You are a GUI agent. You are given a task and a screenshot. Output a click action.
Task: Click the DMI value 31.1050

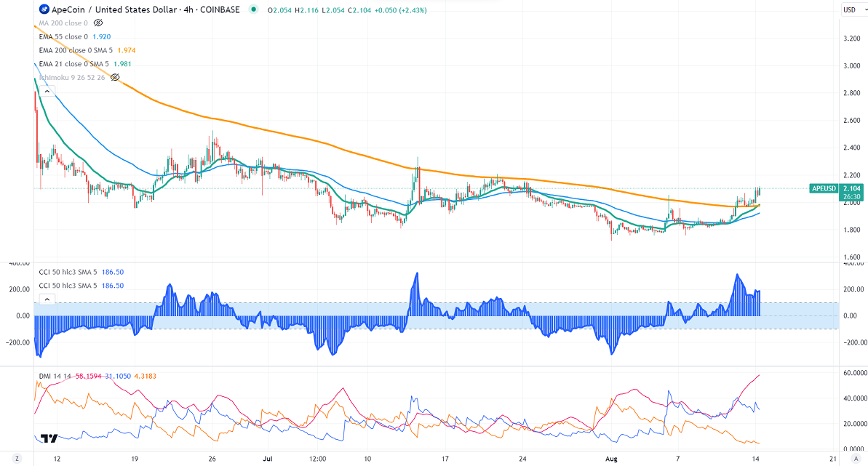point(117,377)
